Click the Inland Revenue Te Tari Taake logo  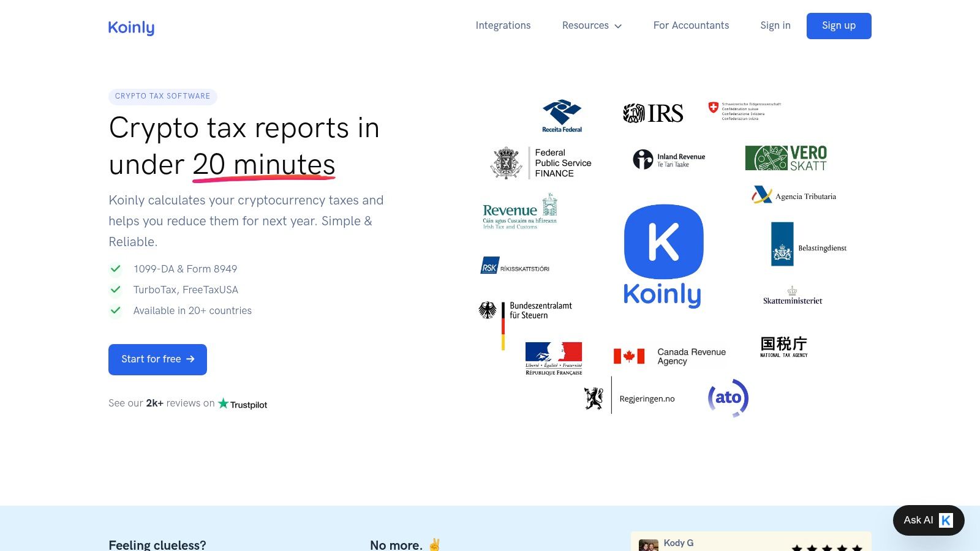coord(669,160)
